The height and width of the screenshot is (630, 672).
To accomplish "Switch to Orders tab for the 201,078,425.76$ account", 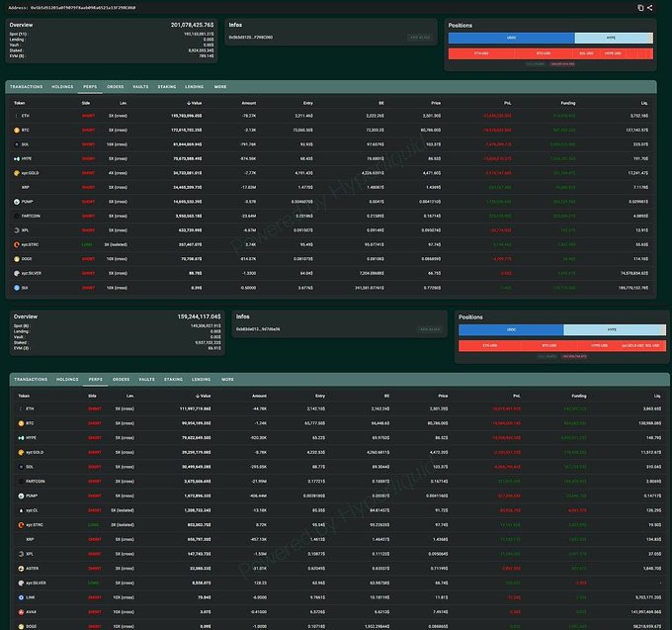I will pyautogui.click(x=116, y=87).
